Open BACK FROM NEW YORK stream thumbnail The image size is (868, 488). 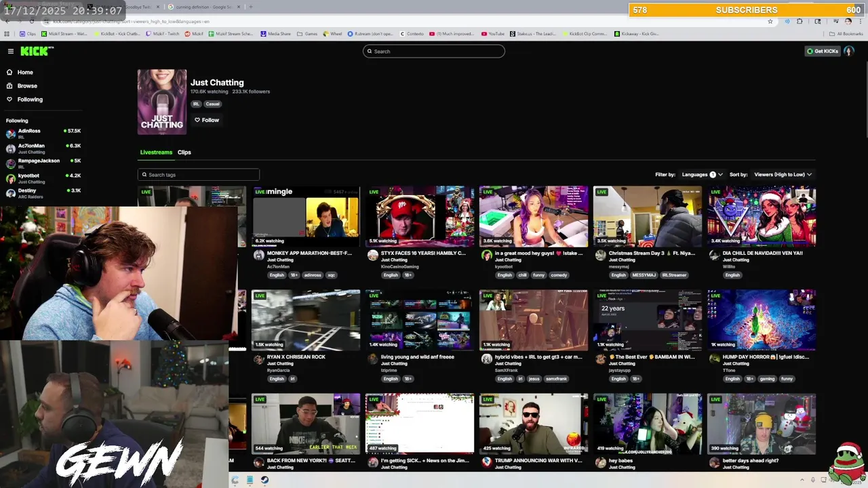tap(306, 424)
